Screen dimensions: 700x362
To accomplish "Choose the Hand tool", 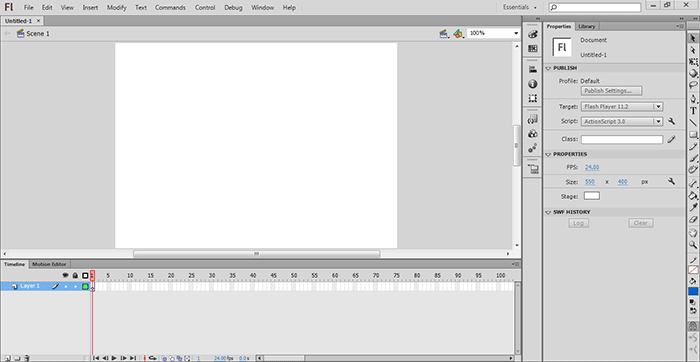I will (693, 233).
